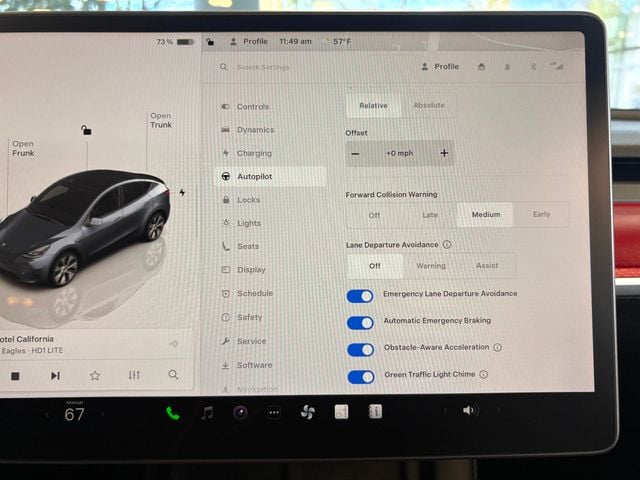Click the media search magnifier icon
Viewport: 640px width, 480px height.
pos(173,375)
